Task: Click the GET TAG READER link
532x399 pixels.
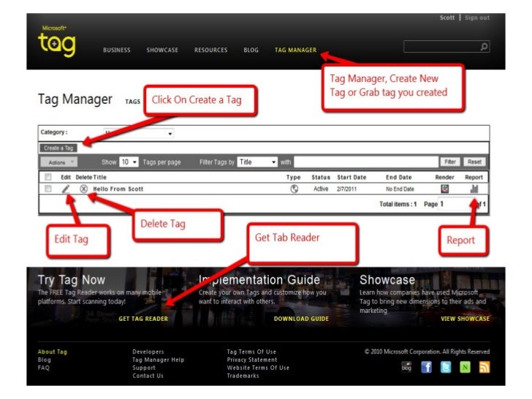Action: pos(143,319)
